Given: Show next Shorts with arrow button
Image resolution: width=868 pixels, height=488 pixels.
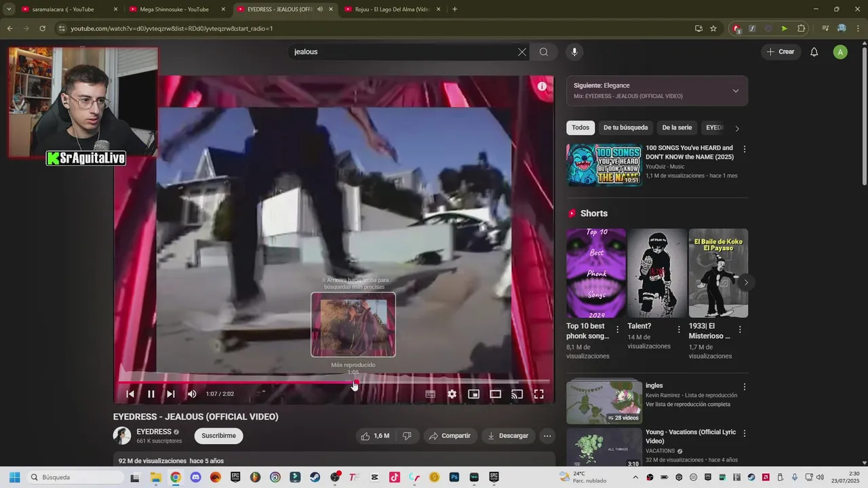Looking at the screenshot, I should pos(746,282).
